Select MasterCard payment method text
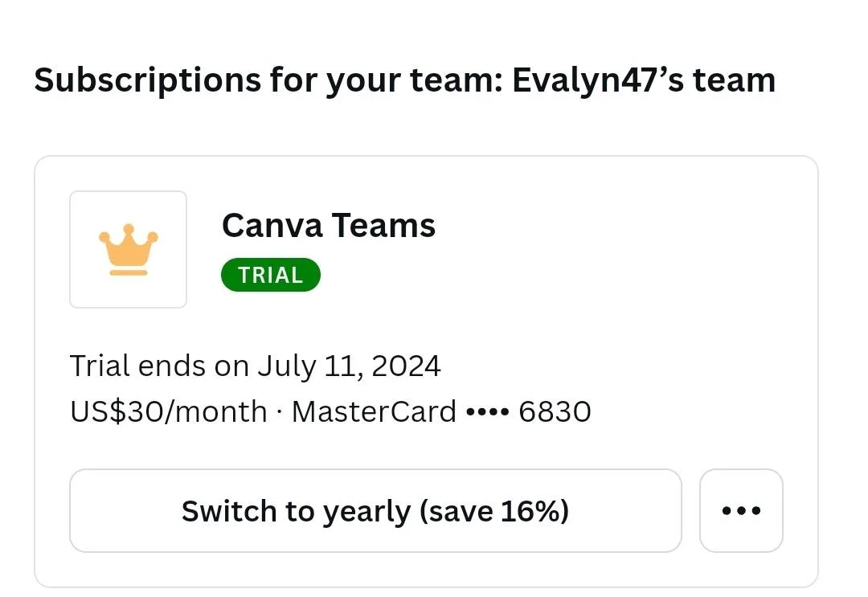868x597 pixels. (x=375, y=412)
